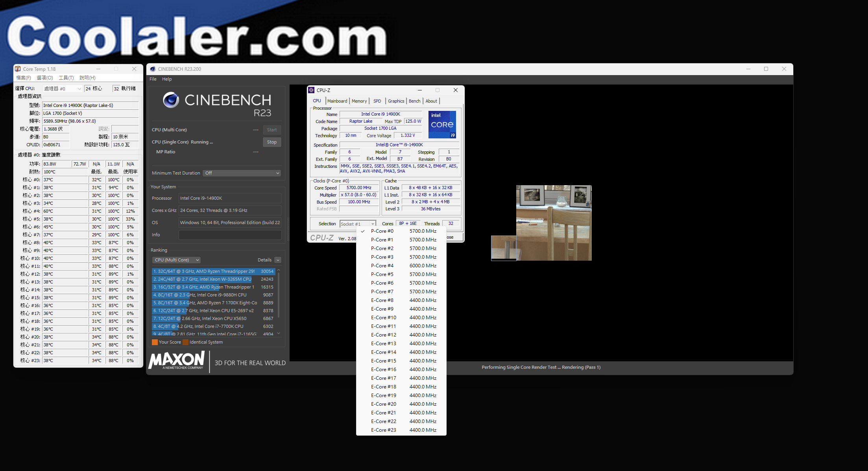The width and height of the screenshot is (868, 471).
Task: Open the CPU-Z Socket #1 selection dropdown
Action: click(358, 224)
